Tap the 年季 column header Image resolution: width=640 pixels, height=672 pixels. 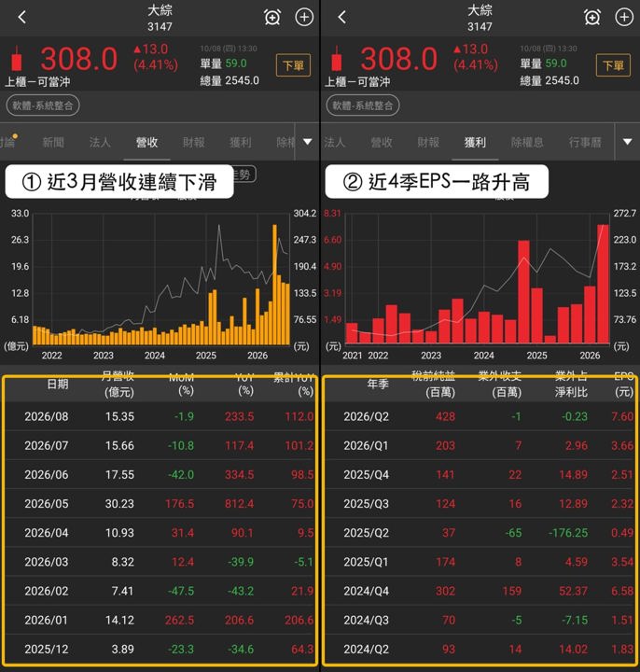pos(378,384)
